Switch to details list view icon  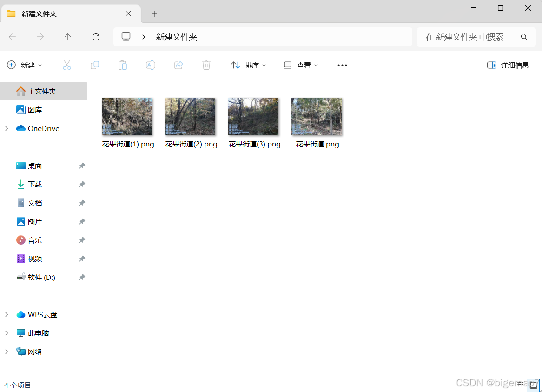520,385
